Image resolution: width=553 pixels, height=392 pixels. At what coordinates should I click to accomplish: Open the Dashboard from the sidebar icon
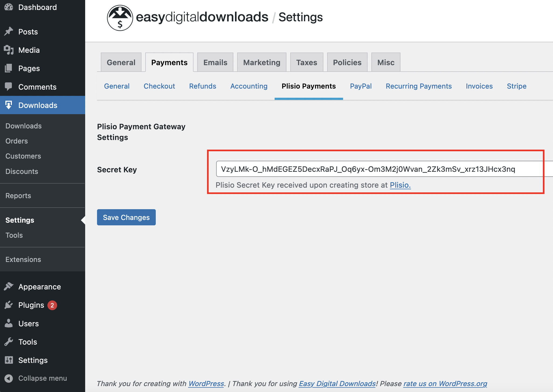pos(8,7)
